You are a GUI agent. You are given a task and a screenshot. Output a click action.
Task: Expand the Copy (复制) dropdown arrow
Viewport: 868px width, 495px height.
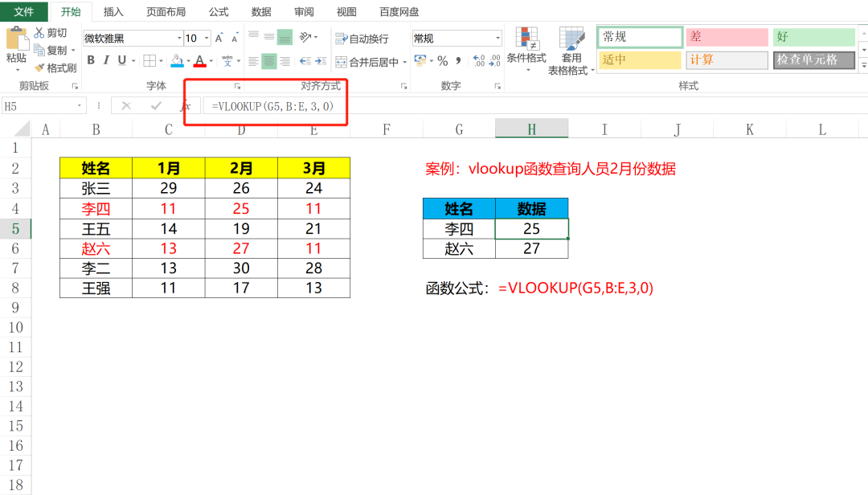point(73,51)
